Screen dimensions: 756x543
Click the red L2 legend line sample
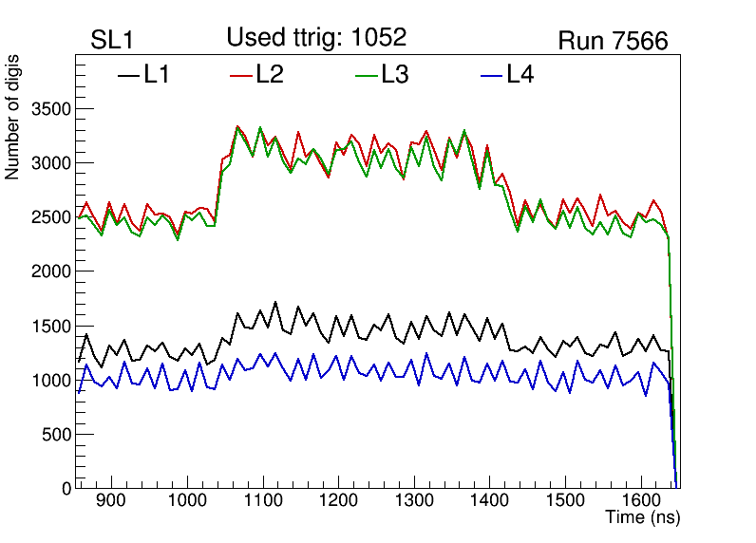pos(241,75)
